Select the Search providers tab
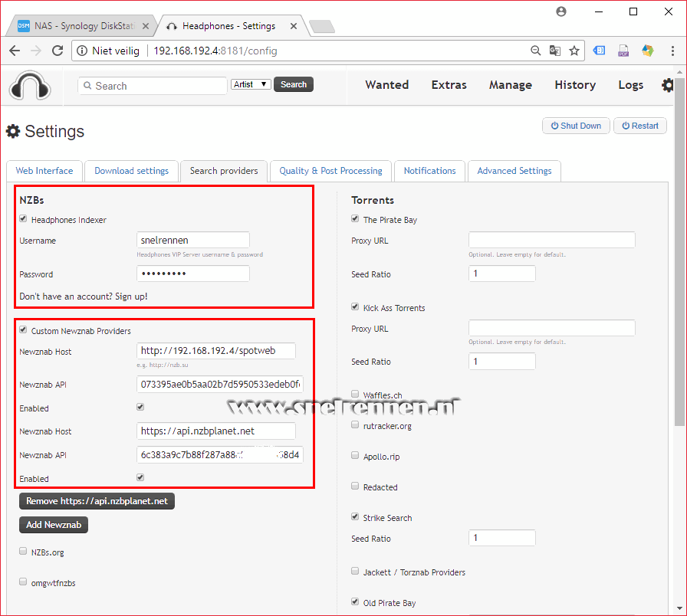The height and width of the screenshot is (616, 687). pos(224,171)
